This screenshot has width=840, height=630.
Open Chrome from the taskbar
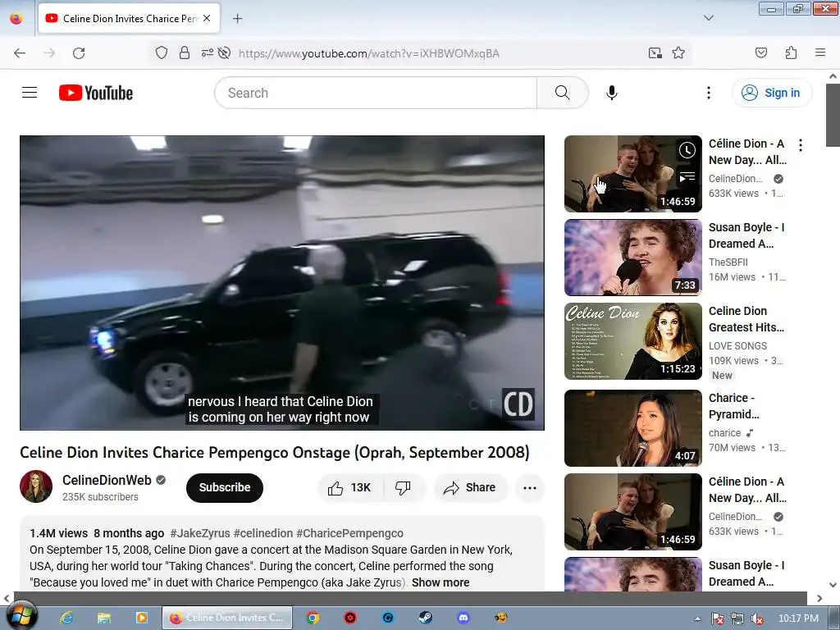coord(313,618)
